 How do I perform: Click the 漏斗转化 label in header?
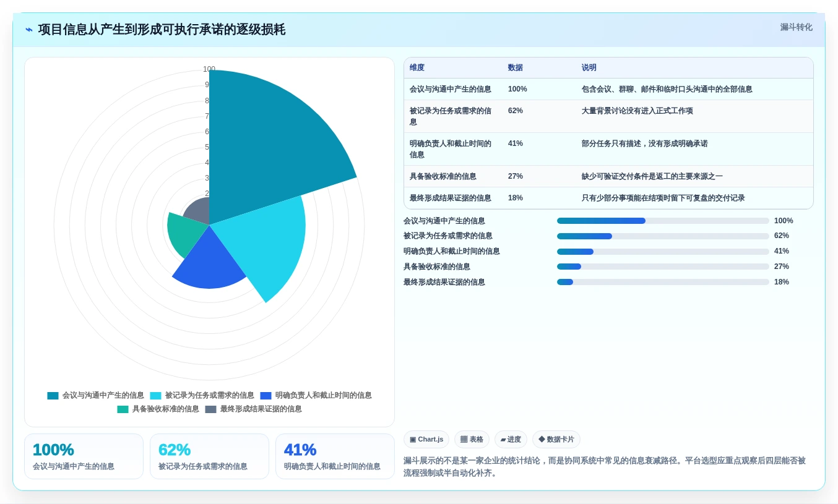pos(796,27)
